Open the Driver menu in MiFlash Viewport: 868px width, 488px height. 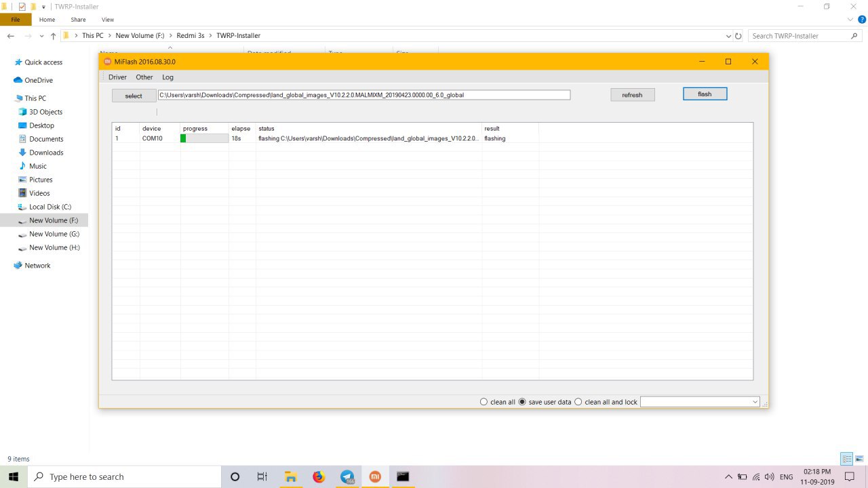(117, 77)
